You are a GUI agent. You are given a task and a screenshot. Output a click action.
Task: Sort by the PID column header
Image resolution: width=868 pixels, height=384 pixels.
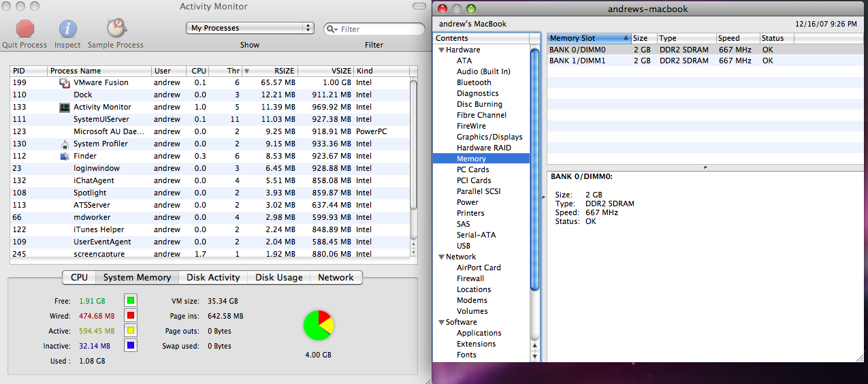pos(29,71)
